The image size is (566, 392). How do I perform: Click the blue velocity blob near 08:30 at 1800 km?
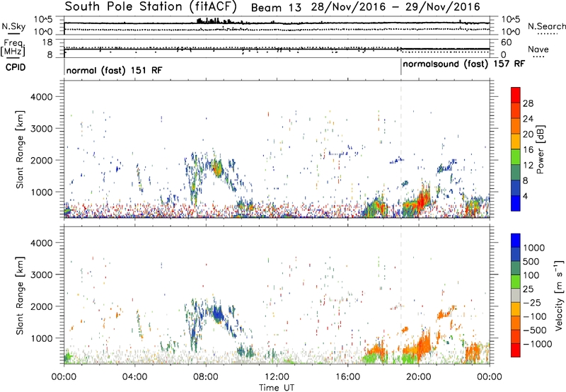[x=218, y=314]
